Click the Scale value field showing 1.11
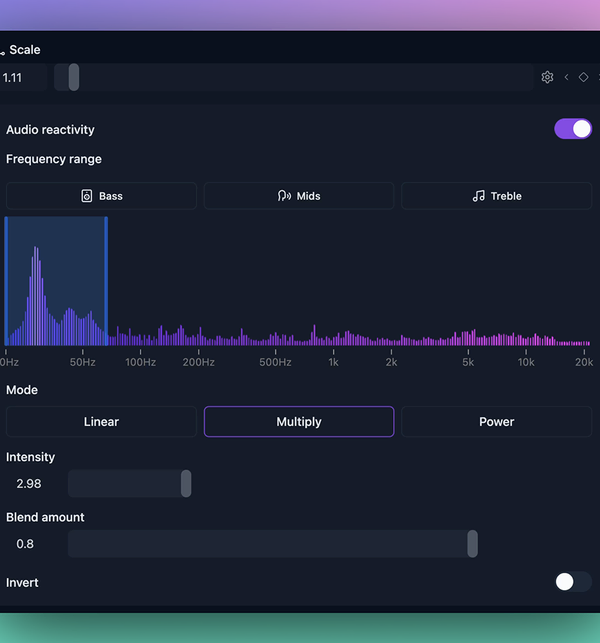This screenshot has width=600, height=643. (20, 77)
